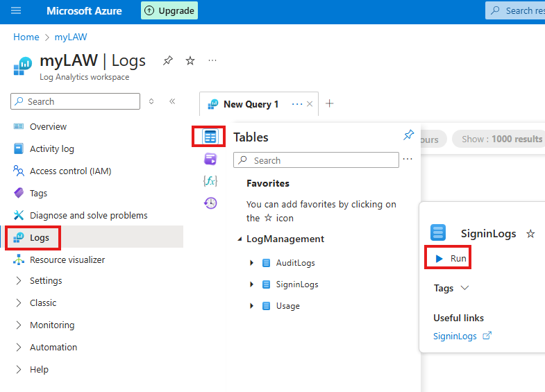Expand the AuditLogs table

(251, 263)
